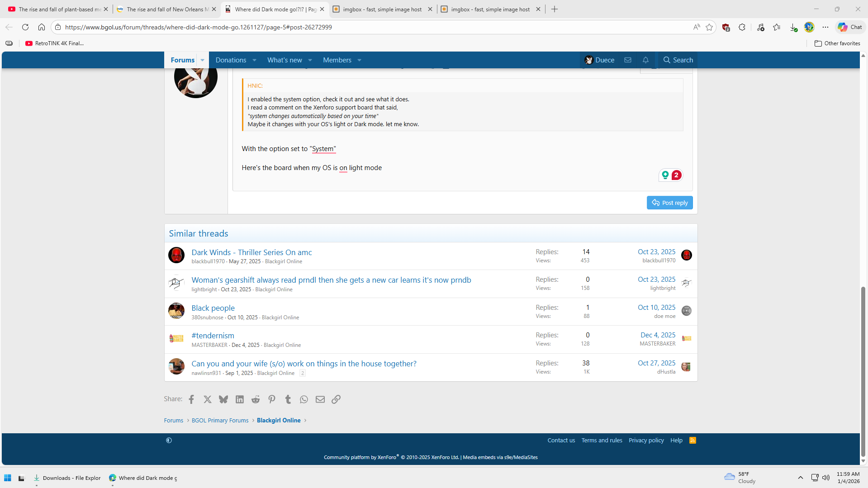Share thread via WhatsApp icon

[304, 399]
